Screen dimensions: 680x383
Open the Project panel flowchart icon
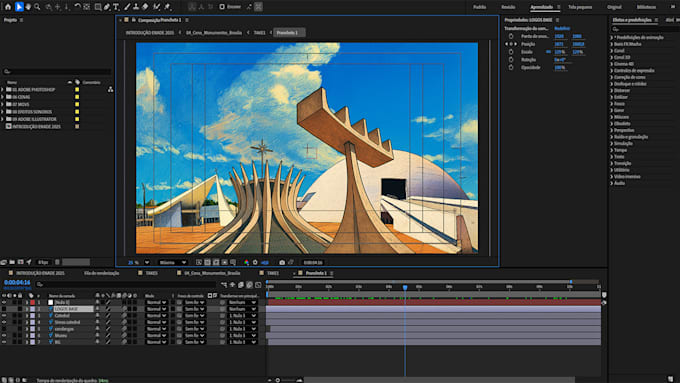pyautogui.click(x=110, y=89)
